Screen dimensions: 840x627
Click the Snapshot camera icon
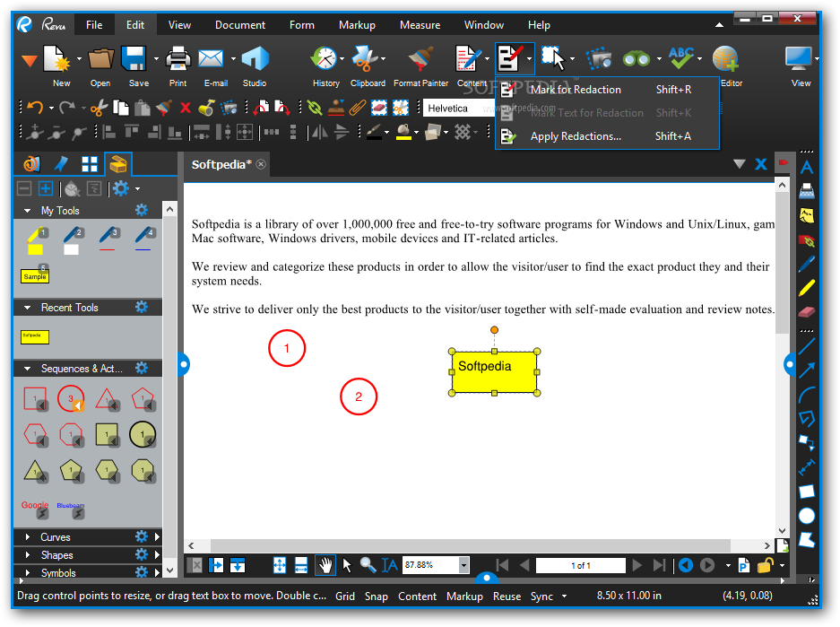[x=600, y=59]
